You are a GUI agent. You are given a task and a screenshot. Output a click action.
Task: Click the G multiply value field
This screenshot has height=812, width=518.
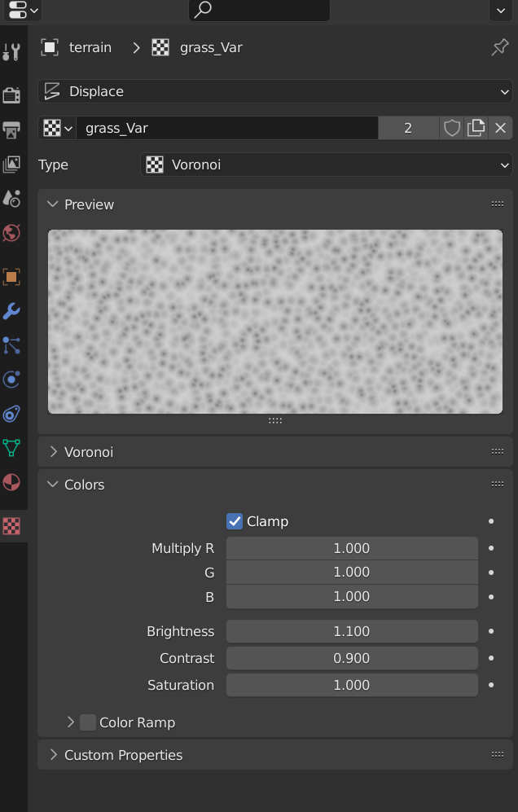point(352,573)
